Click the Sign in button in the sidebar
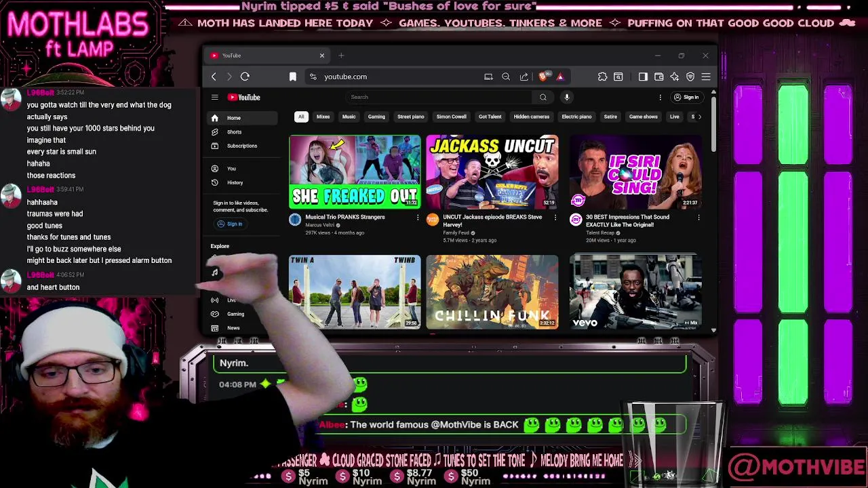 point(229,224)
